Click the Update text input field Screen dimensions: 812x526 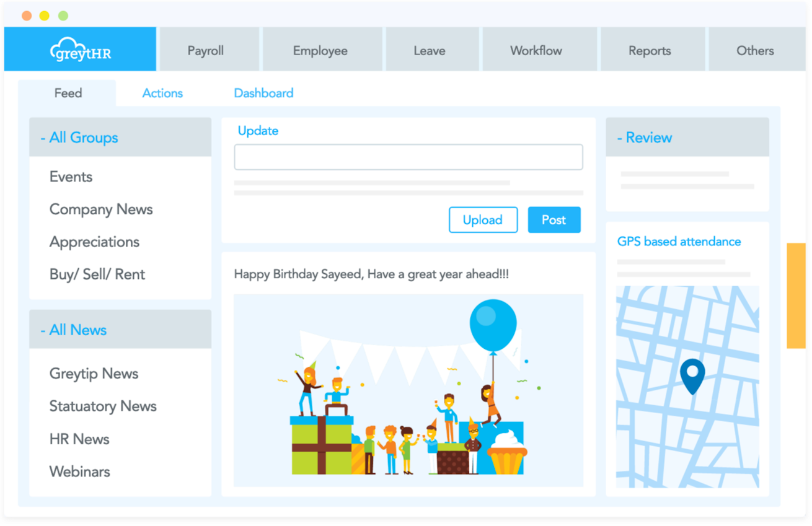tap(408, 157)
